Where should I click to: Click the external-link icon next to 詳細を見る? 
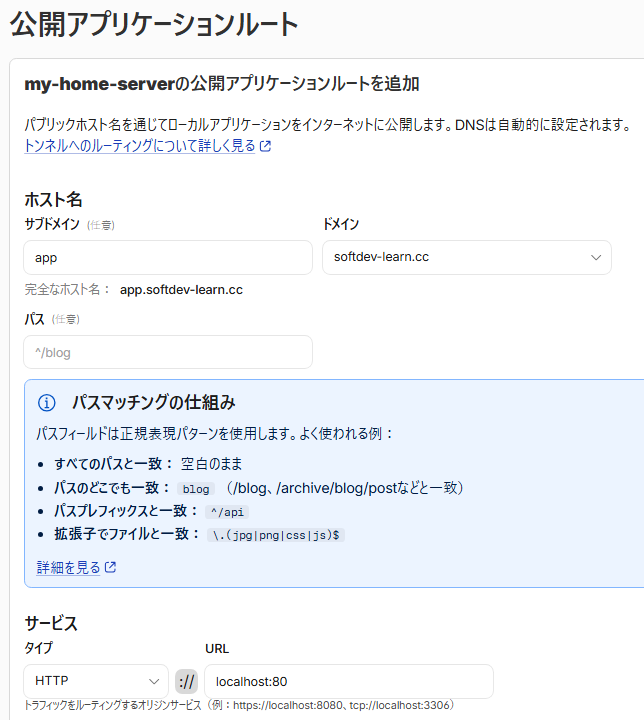click(x=110, y=567)
